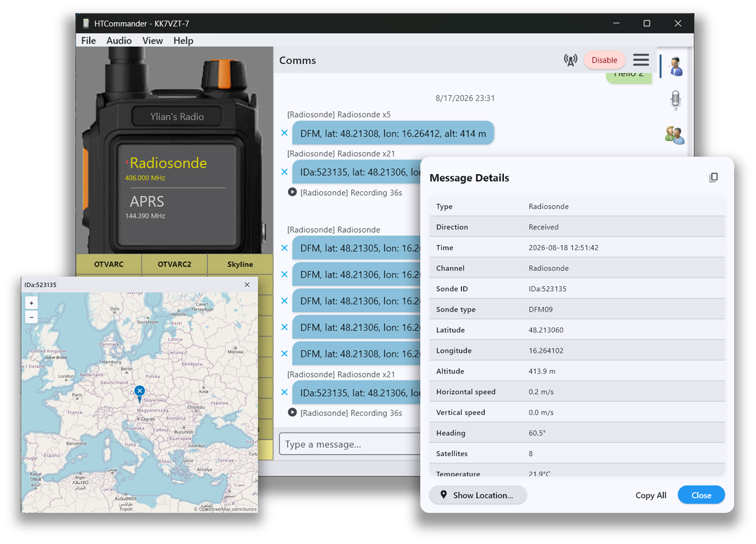Select the Sonde type value DFM09
This screenshot has width=756, height=544.
click(541, 309)
